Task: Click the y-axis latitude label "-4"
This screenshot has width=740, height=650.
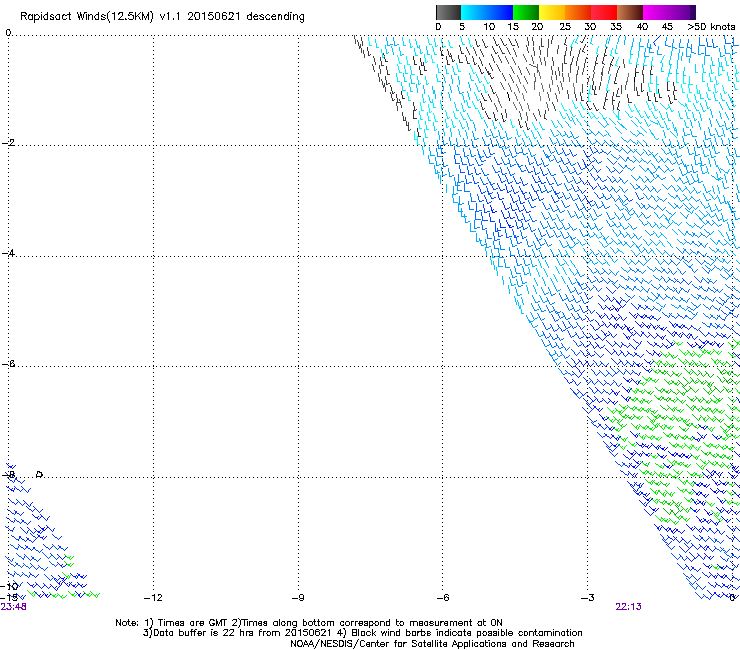Action: [8, 253]
